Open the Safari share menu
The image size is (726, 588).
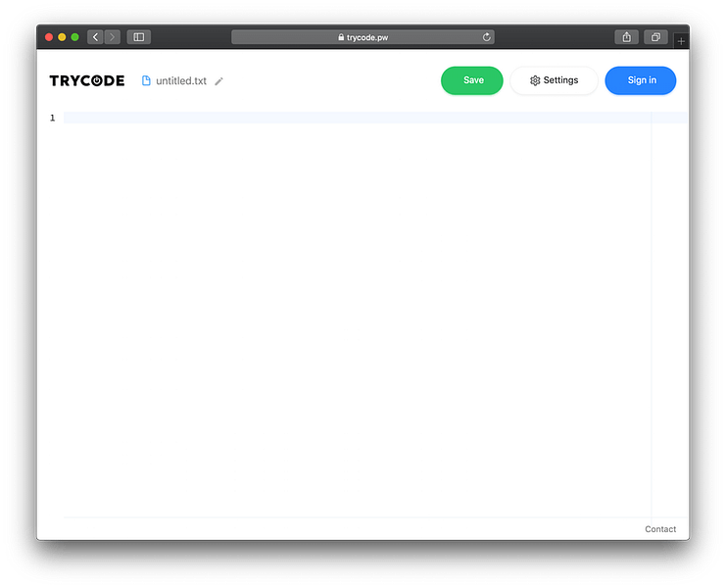click(626, 37)
